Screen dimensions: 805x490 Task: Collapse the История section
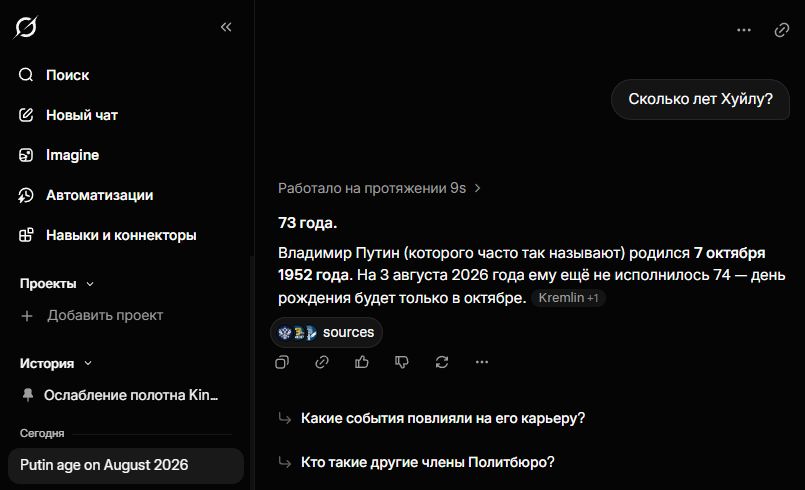(x=56, y=363)
